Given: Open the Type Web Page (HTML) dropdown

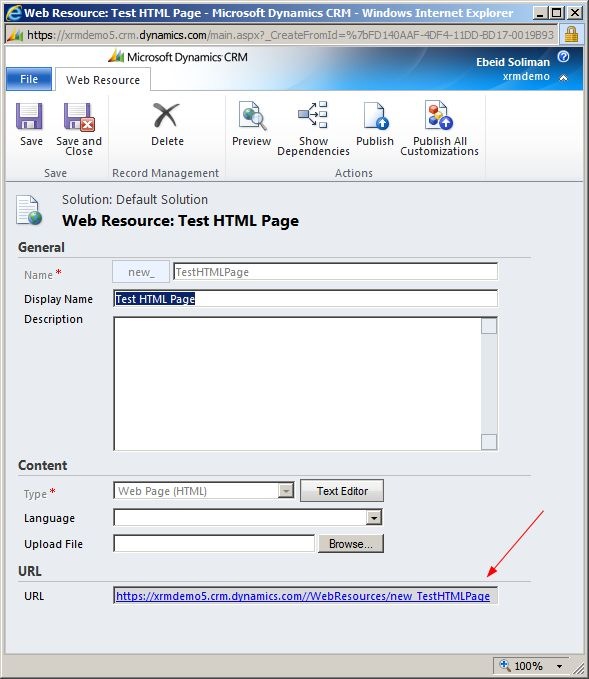Looking at the screenshot, I should [286, 491].
